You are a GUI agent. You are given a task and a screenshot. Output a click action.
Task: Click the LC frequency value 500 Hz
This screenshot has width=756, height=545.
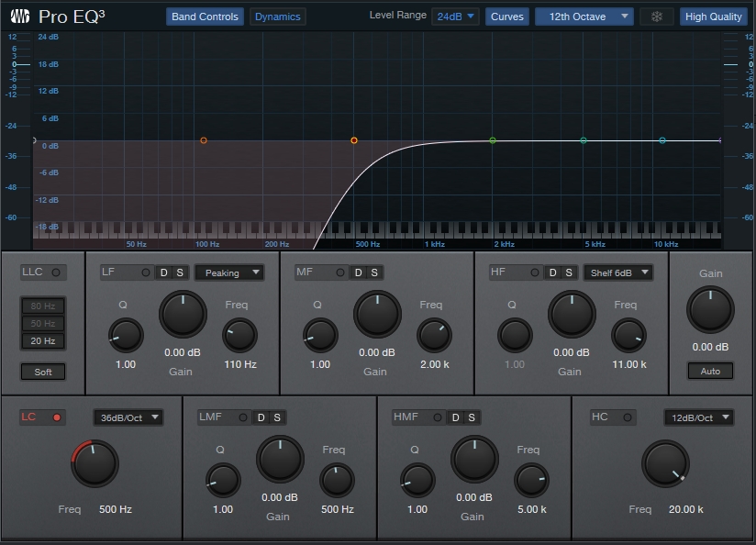116,509
